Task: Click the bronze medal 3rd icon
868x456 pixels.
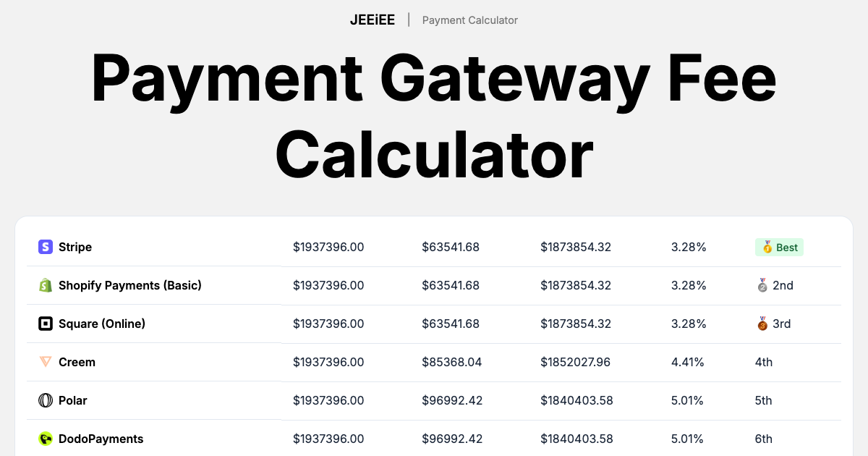Action: pyautogui.click(x=761, y=324)
